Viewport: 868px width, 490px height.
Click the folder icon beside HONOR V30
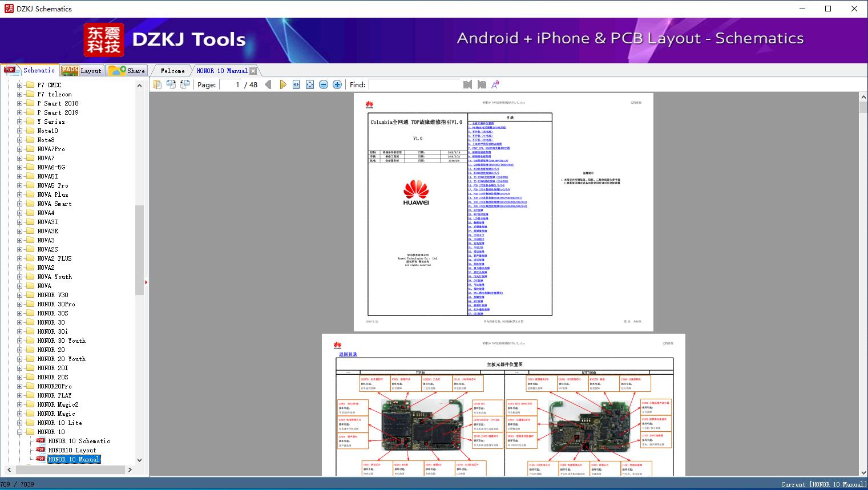coord(30,295)
